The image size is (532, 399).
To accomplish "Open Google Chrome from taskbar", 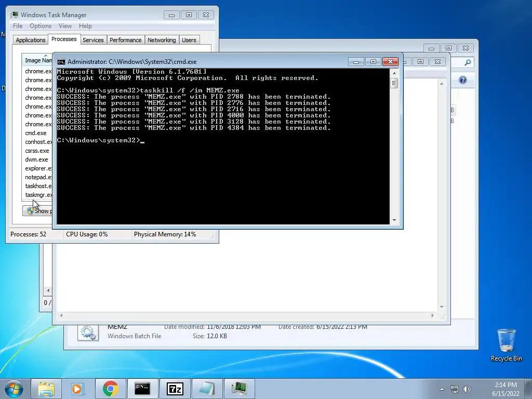I will coord(111,389).
